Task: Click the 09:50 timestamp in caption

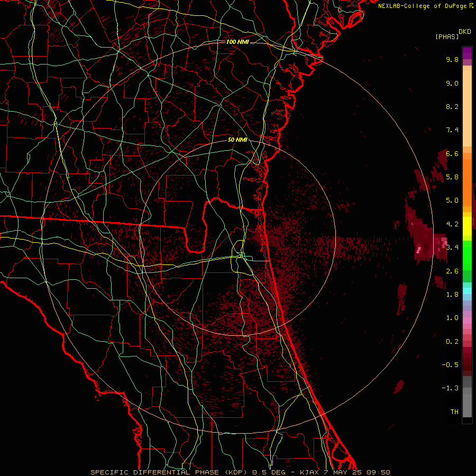Action: click(x=378, y=472)
